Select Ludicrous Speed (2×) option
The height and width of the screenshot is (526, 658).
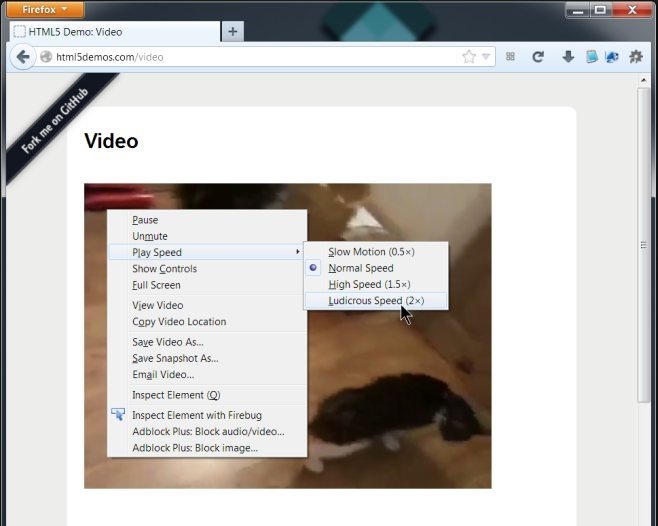coord(376,301)
